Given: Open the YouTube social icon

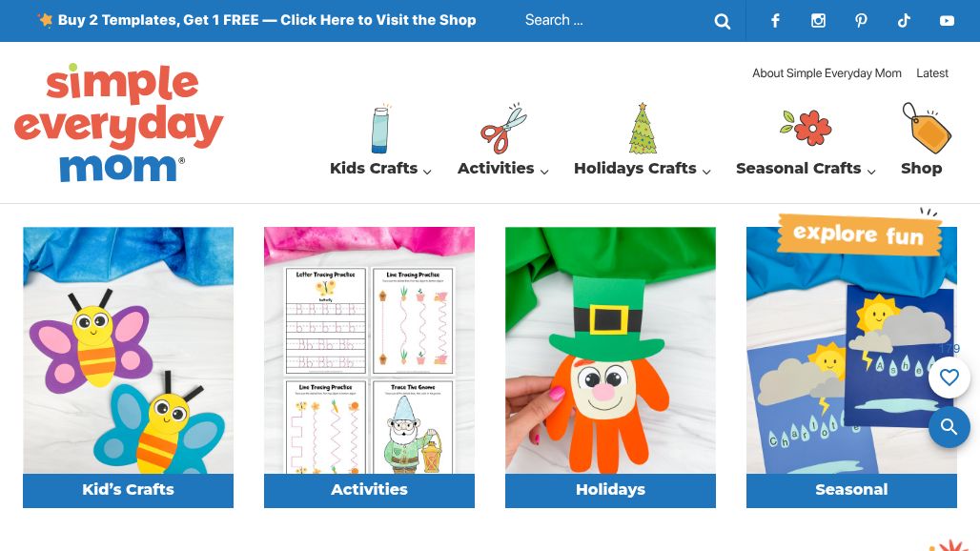Looking at the screenshot, I should (x=947, y=21).
